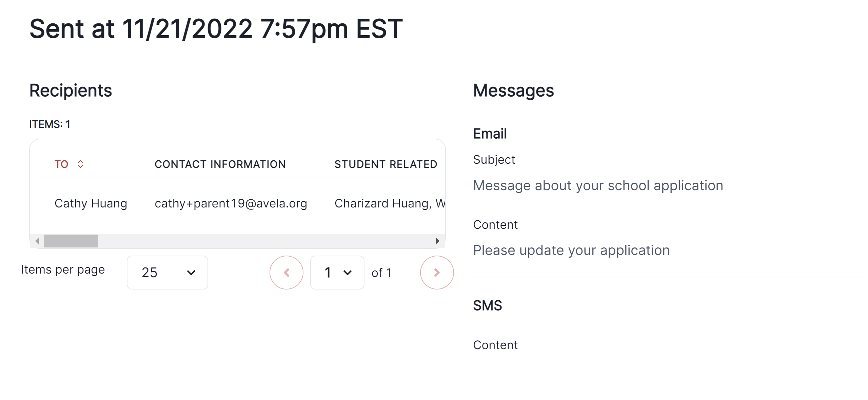Click the 'Sent at 11/21/2022' page title
This screenshot has height=400, width=868.
click(x=216, y=29)
